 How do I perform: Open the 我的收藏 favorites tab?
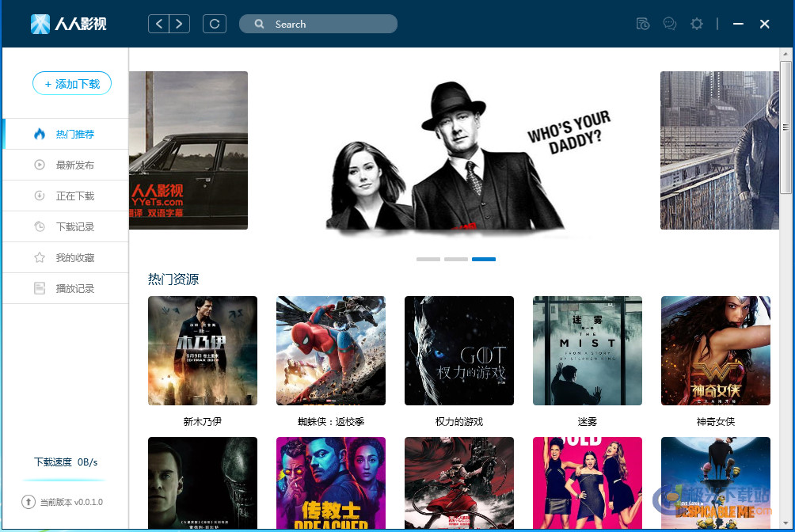pyautogui.click(x=66, y=257)
